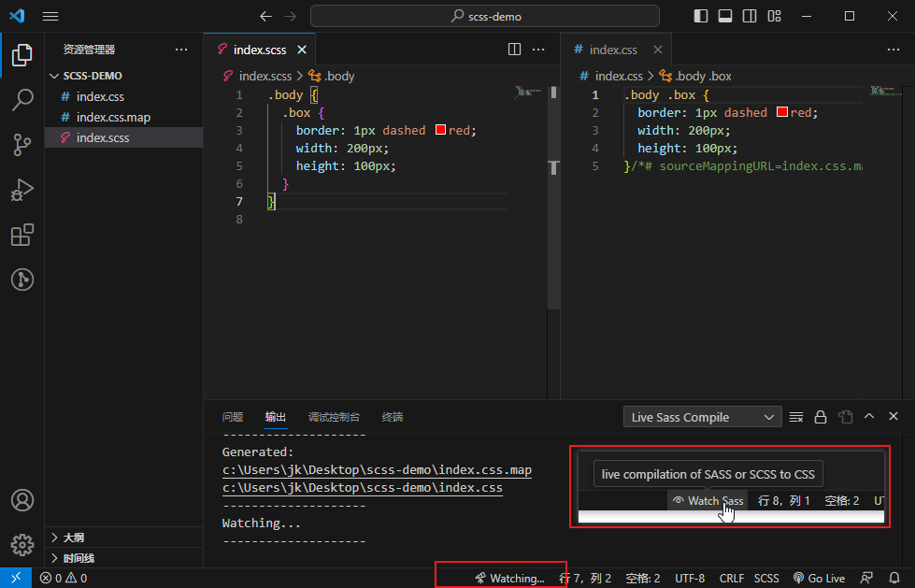Go back using the left arrow
The image size is (915, 588).
265,16
